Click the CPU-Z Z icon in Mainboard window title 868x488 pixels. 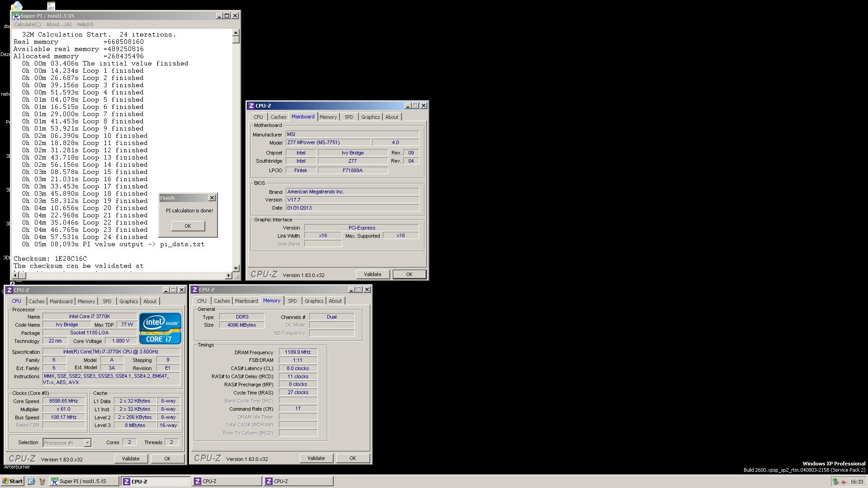(251, 106)
